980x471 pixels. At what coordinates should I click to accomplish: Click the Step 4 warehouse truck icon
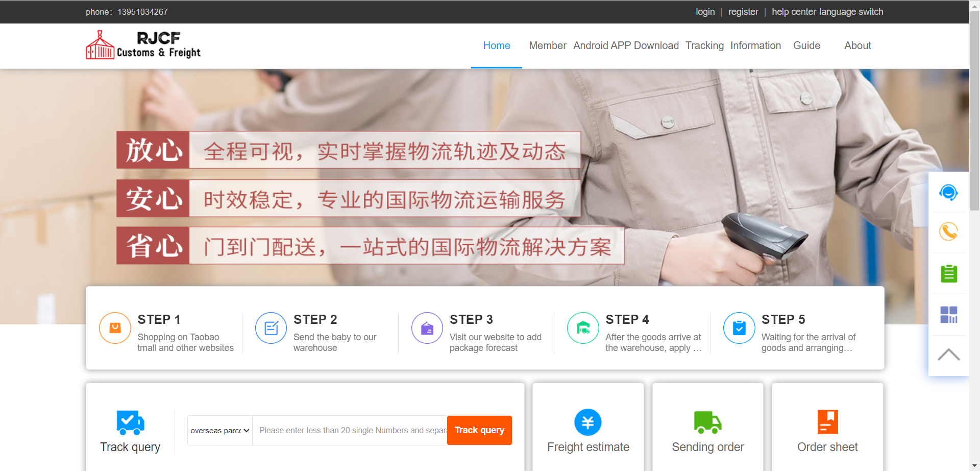pyautogui.click(x=583, y=328)
